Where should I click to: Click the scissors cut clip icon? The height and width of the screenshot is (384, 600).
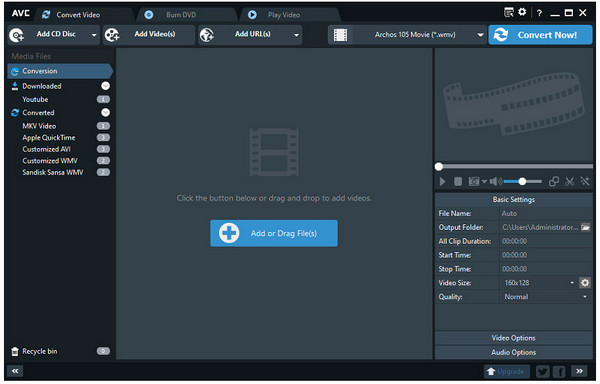tap(569, 181)
